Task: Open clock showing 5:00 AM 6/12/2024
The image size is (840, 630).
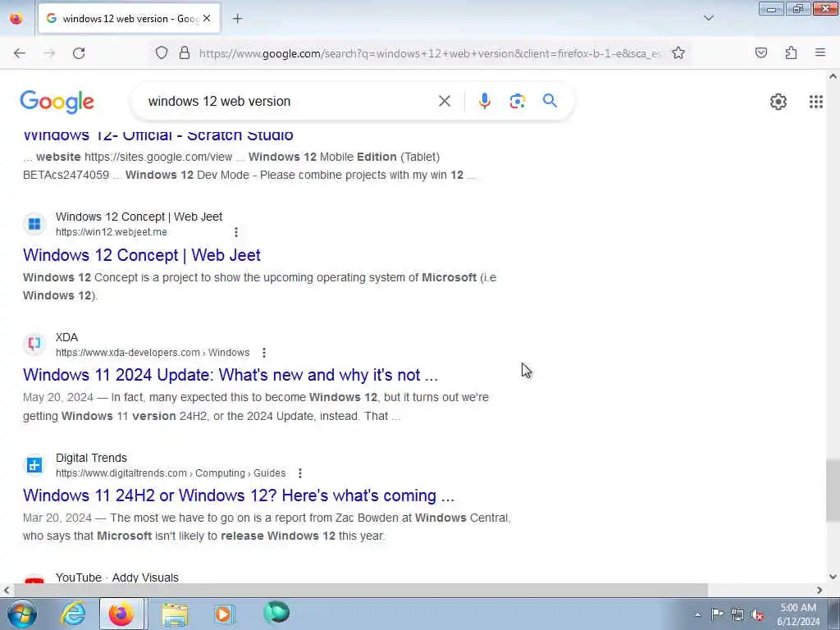Action: 798,614
